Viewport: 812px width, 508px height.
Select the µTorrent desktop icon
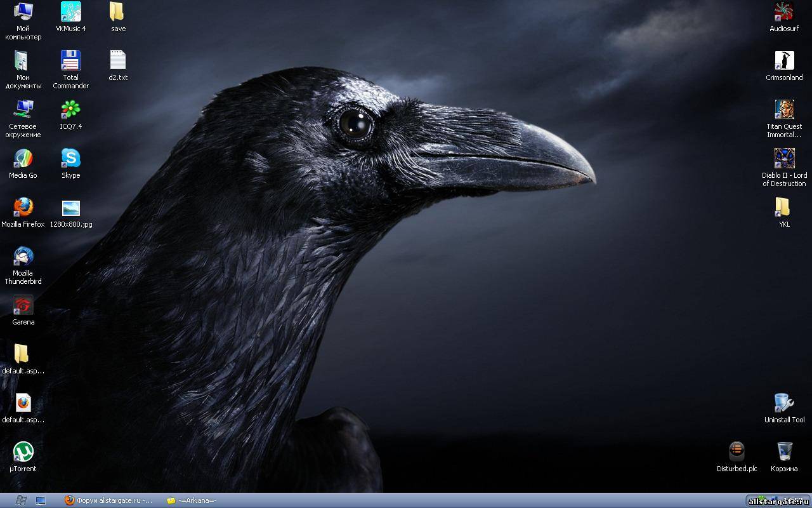[x=23, y=452]
